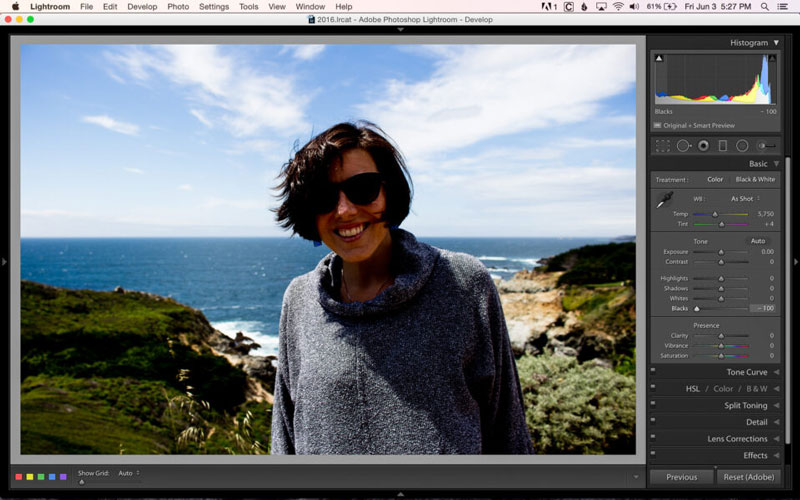This screenshot has width=800, height=500.
Task: Disable the Detail panel with its switch
Action: pos(653,422)
